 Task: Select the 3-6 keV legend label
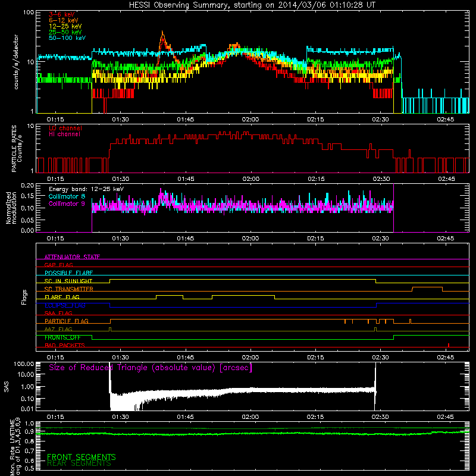62,14
